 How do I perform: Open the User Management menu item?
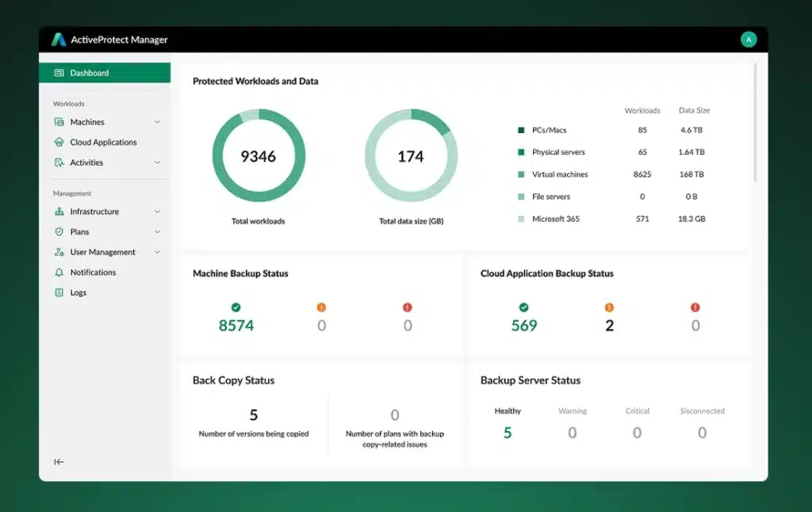coord(105,252)
